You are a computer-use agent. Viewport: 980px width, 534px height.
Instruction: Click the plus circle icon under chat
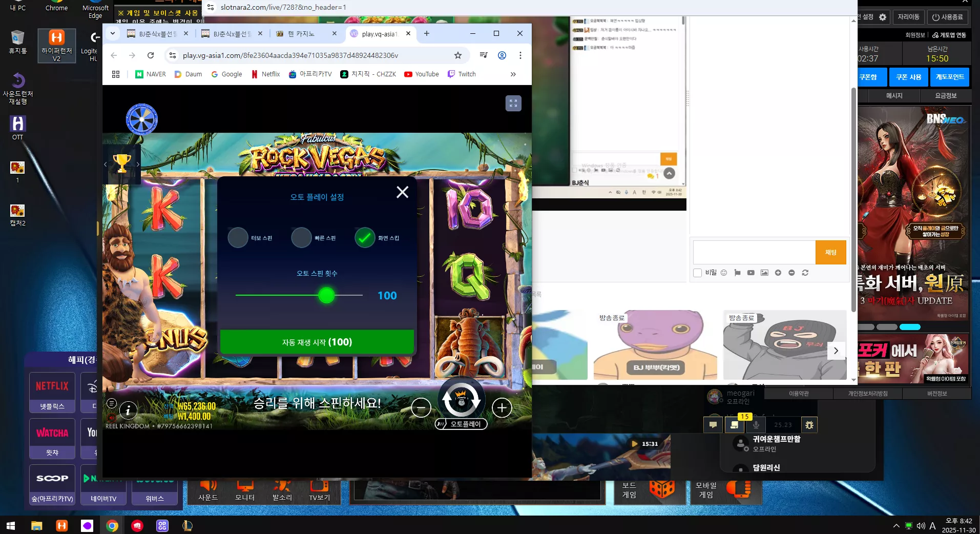[x=778, y=273]
